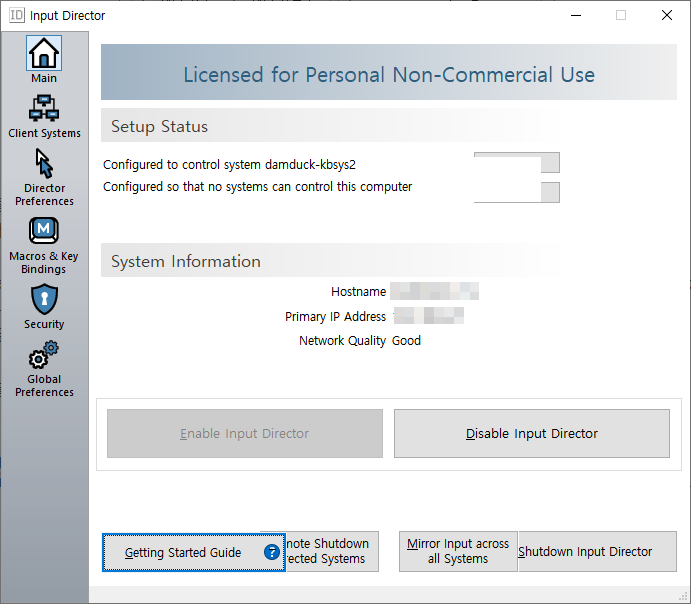Open the Security shield icon
The image size is (691, 604).
pos(44,299)
